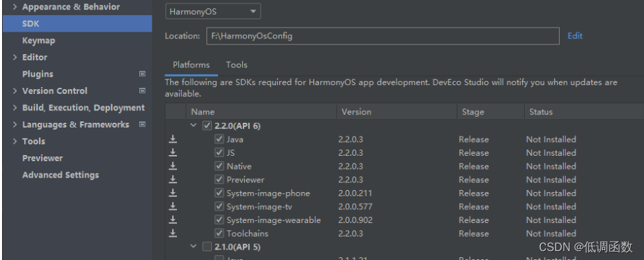Screen dimensions: 644x260
Task: Open Previewer settings in sidebar
Action: tap(43, 158)
